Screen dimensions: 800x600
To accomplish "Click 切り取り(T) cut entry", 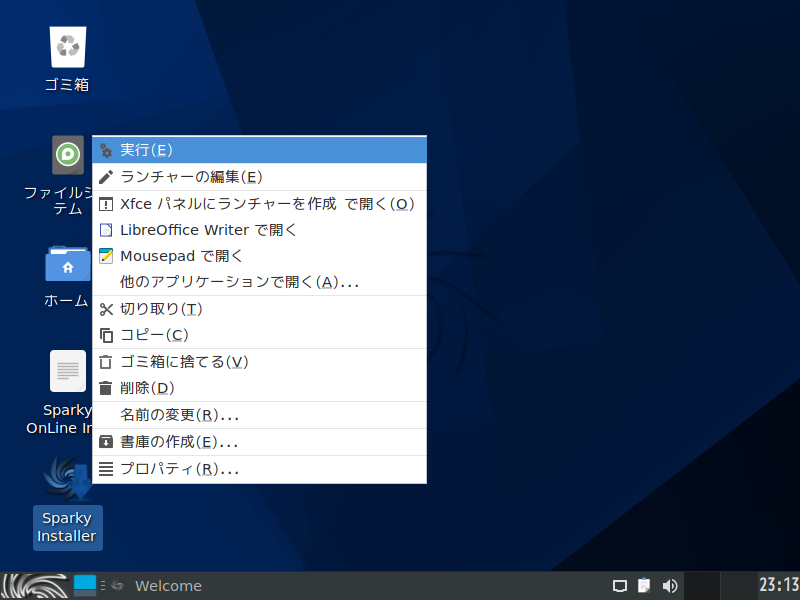I will click(259, 309).
